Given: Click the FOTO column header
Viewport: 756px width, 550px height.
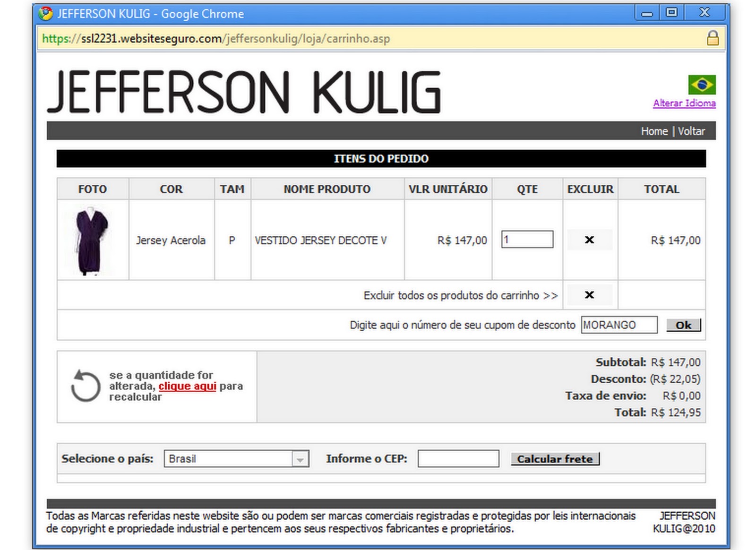Looking at the screenshot, I should [93, 189].
